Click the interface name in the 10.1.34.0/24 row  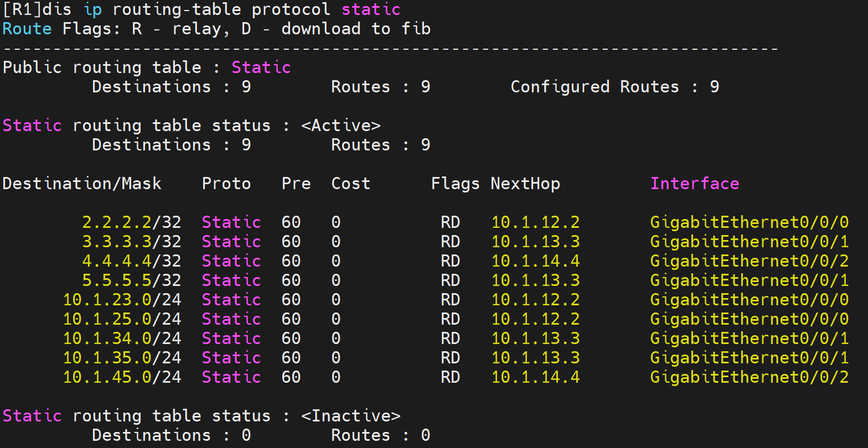(x=749, y=338)
